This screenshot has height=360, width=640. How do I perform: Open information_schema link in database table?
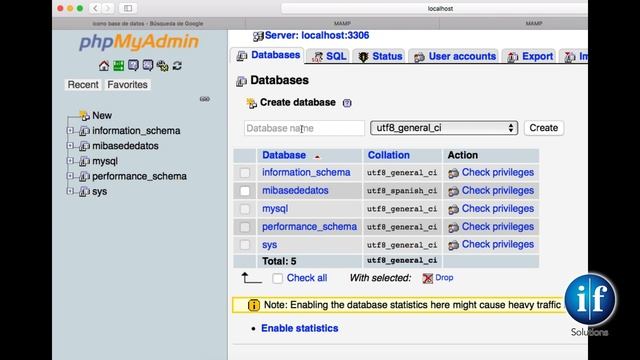tap(306, 172)
